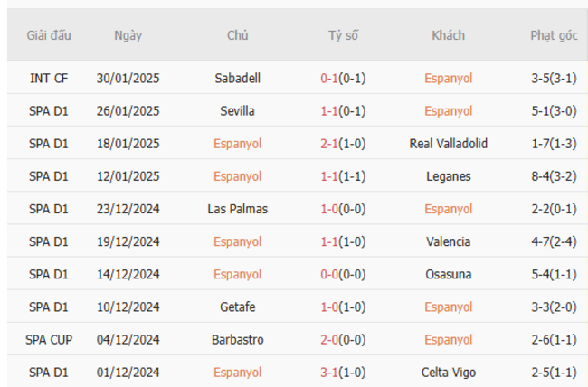
Task: Select the SPA CUP competition label
Action: click(x=49, y=339)
